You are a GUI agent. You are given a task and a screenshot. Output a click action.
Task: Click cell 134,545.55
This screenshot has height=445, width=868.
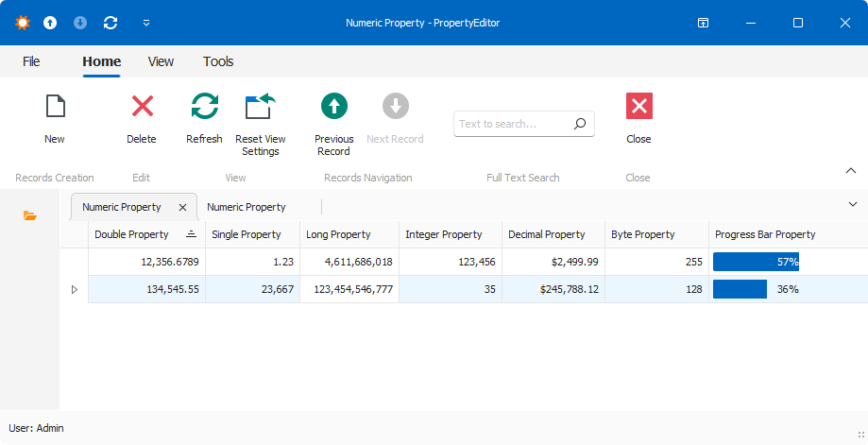point(146,289)
